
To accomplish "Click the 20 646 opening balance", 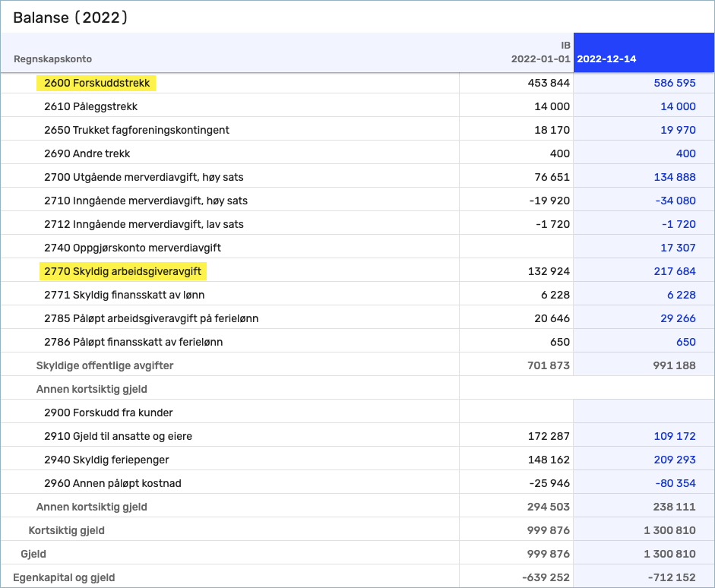I will pos(552,318).
